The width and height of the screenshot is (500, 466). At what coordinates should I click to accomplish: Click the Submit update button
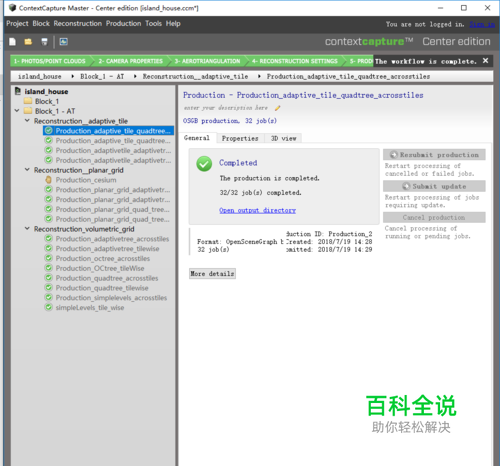(434, 186)
